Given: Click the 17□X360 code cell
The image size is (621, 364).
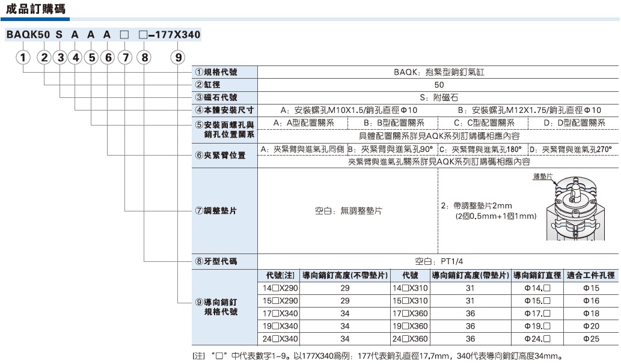Looking at the screenshot, I should click(x=410, y=314).
